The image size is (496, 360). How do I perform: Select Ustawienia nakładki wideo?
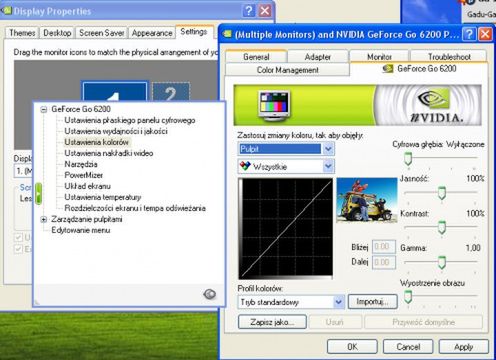[109, 153]
